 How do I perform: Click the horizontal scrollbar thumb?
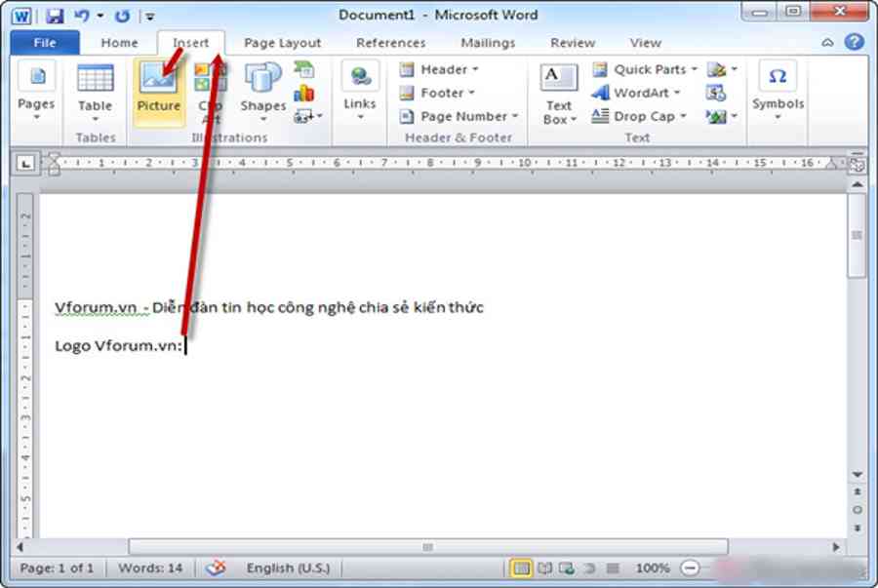pos(428,547)
